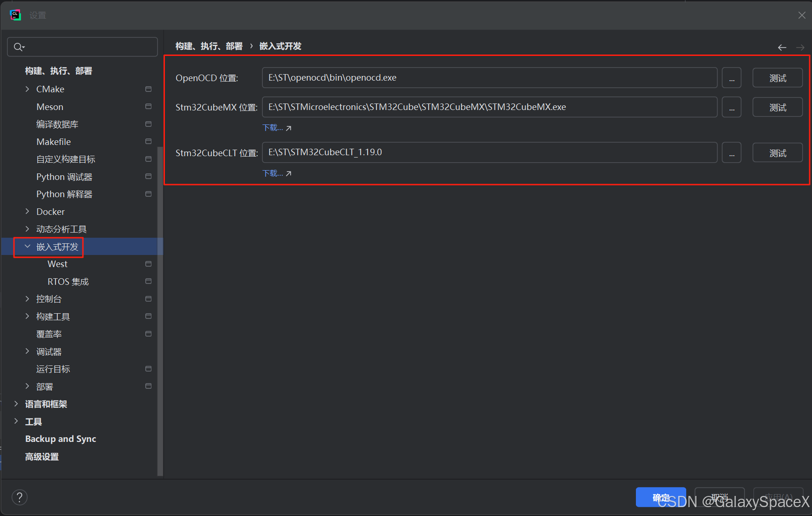
Task: Open 高级设置 page
Action: tap(42, 456)
